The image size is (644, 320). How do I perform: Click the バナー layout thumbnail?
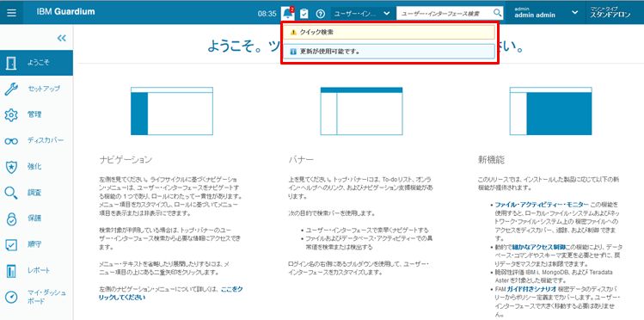(x=361, y=111)
